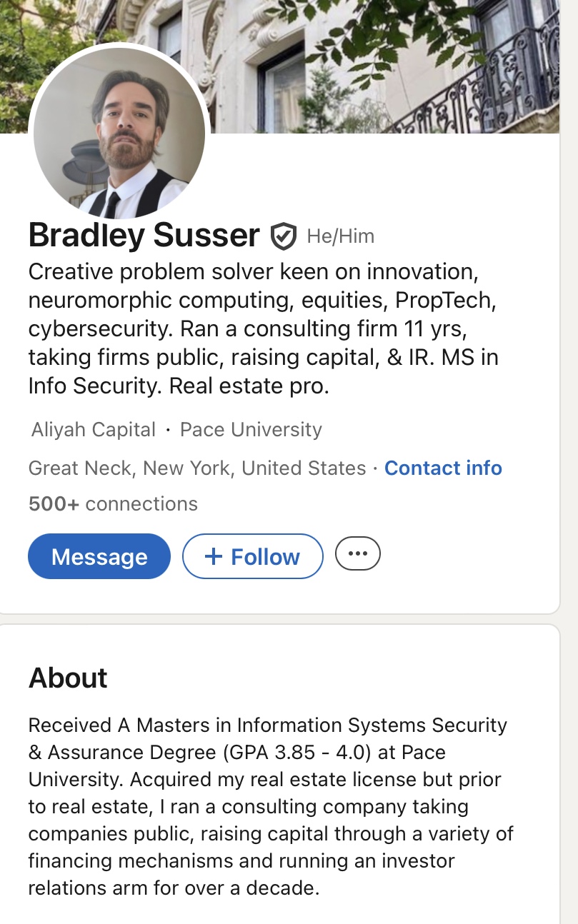Open the More actions ellipsis button
The height and width of the screenshot is (924, 578).
pos(358,554)
